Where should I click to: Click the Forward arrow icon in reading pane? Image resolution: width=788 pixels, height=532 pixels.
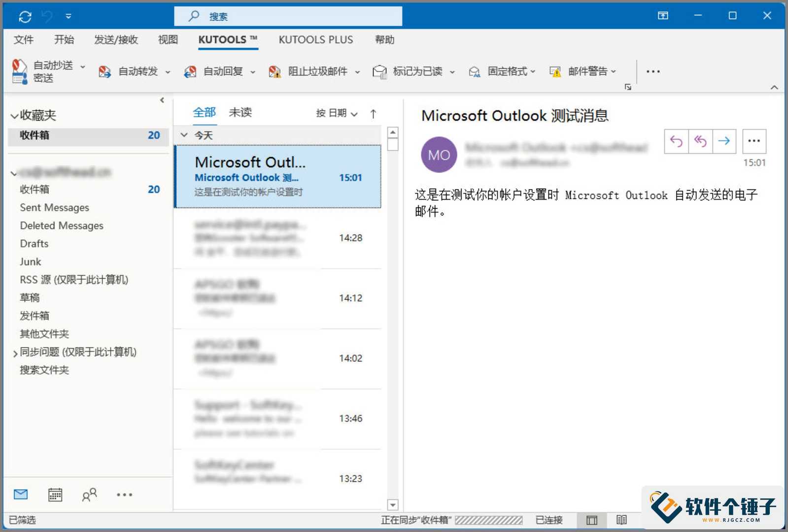724,141
